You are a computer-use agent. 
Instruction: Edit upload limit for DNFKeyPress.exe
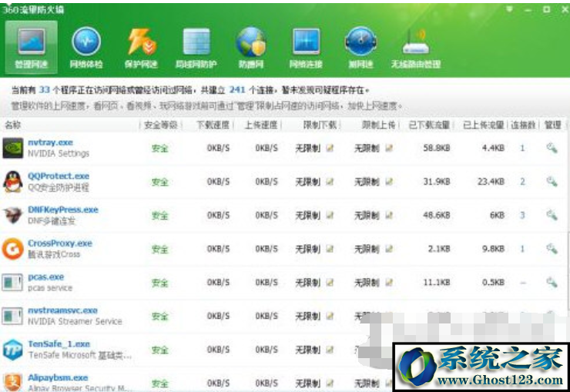click(389, 215)
